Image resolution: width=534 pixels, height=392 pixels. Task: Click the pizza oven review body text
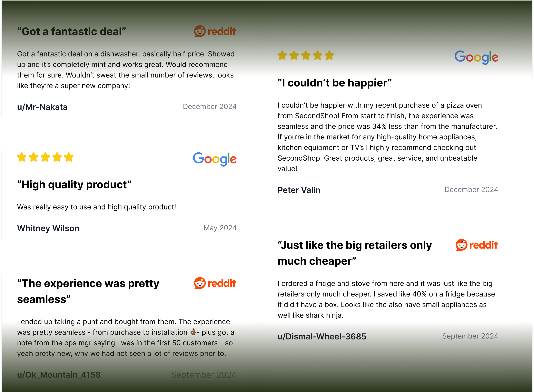coord(387,137)
